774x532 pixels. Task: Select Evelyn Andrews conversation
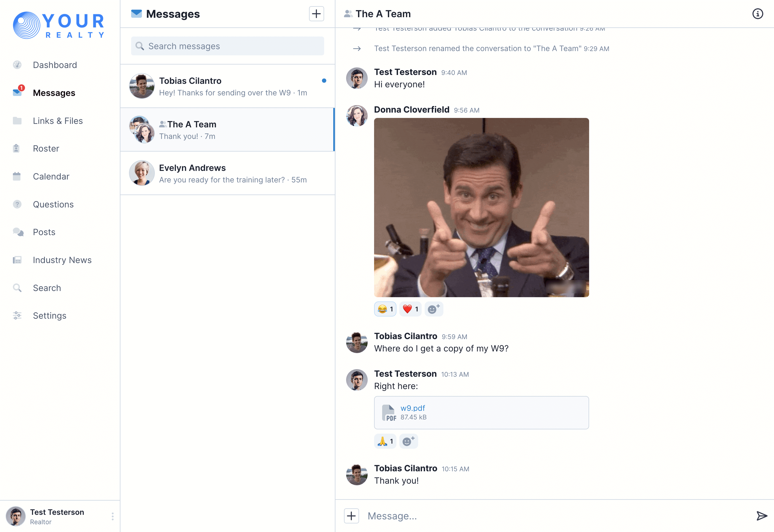point(227,173)
